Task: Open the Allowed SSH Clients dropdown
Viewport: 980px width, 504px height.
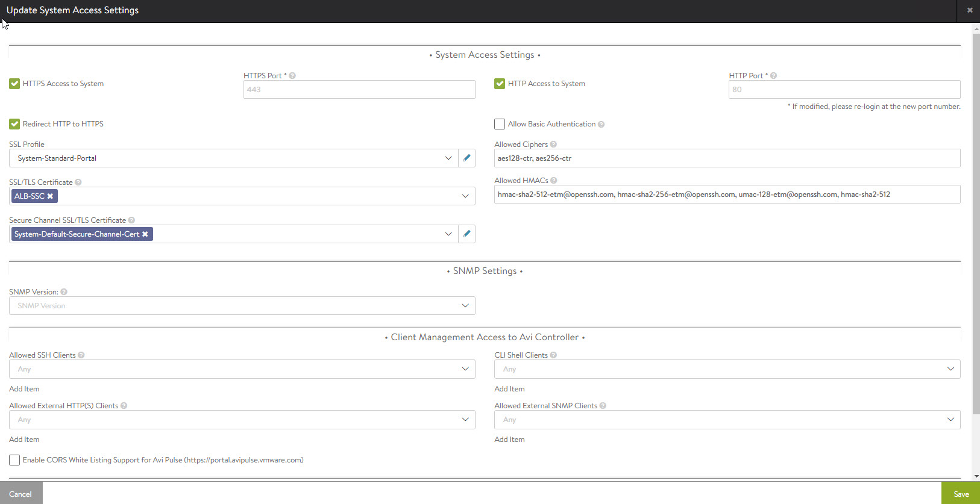Action: pos(242,369)
